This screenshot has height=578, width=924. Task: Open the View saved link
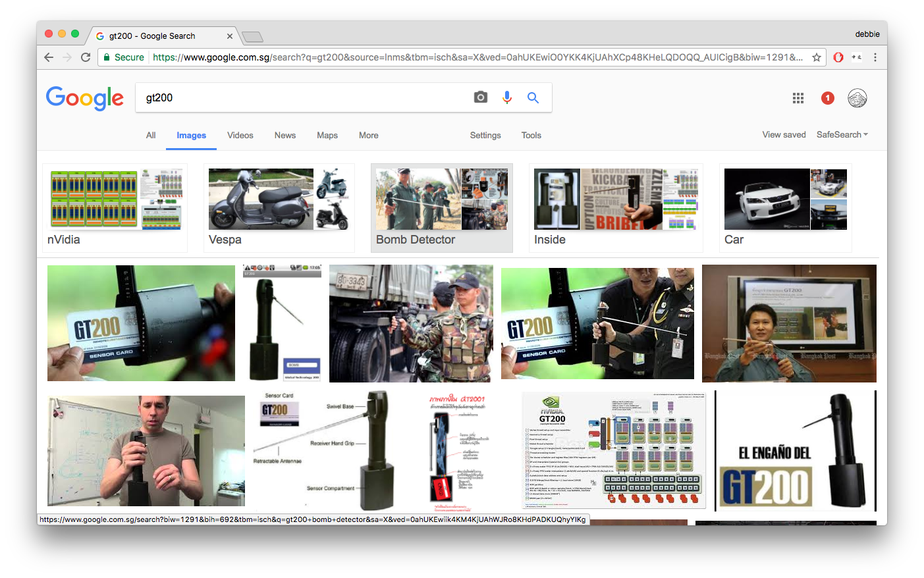[x=784, y=134]
